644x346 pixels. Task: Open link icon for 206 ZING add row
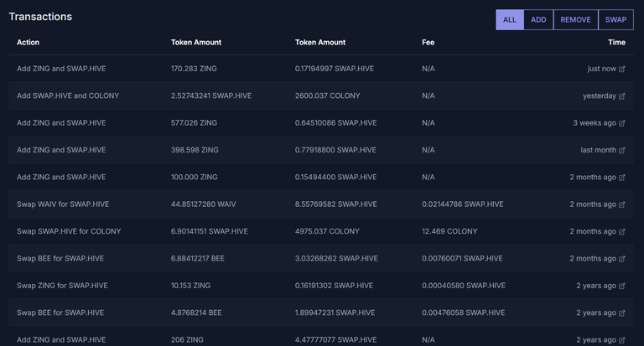tap(622, 340)
